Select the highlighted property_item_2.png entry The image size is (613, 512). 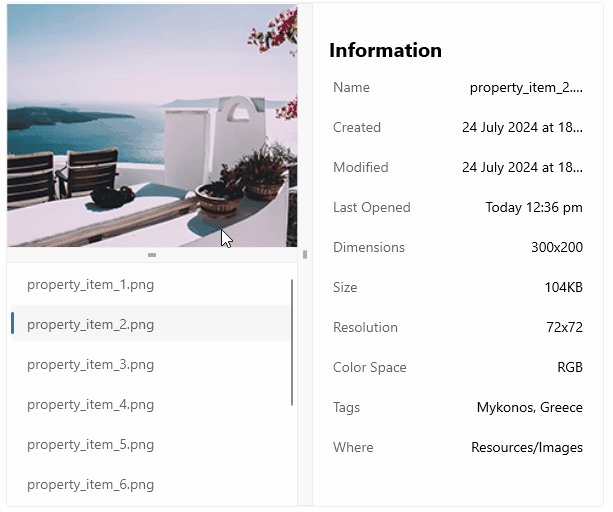coord(91,325)
